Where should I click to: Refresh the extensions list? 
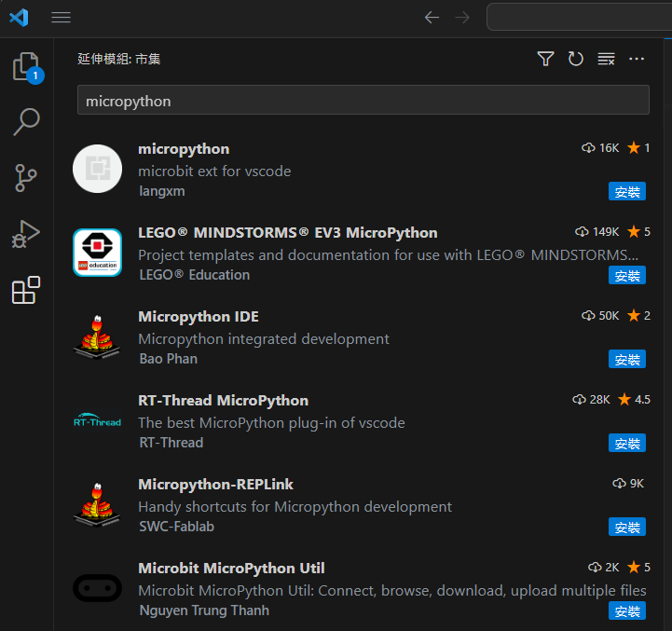[x=576, y=59]
